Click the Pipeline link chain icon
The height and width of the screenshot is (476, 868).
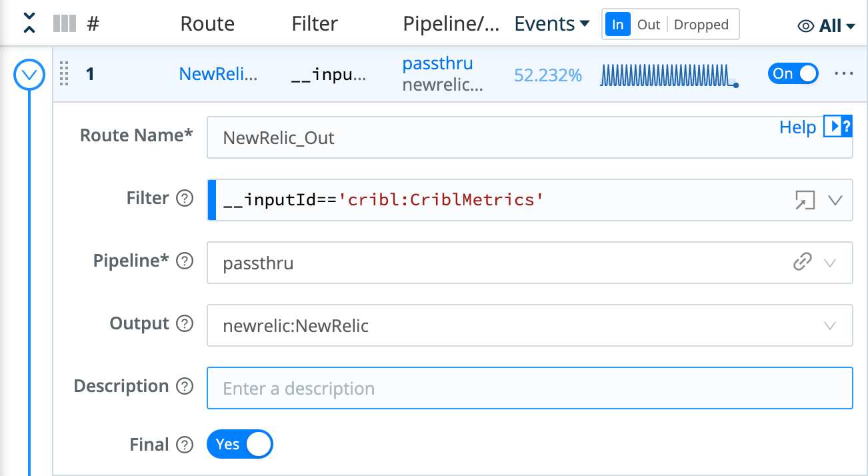click(802, 263)
